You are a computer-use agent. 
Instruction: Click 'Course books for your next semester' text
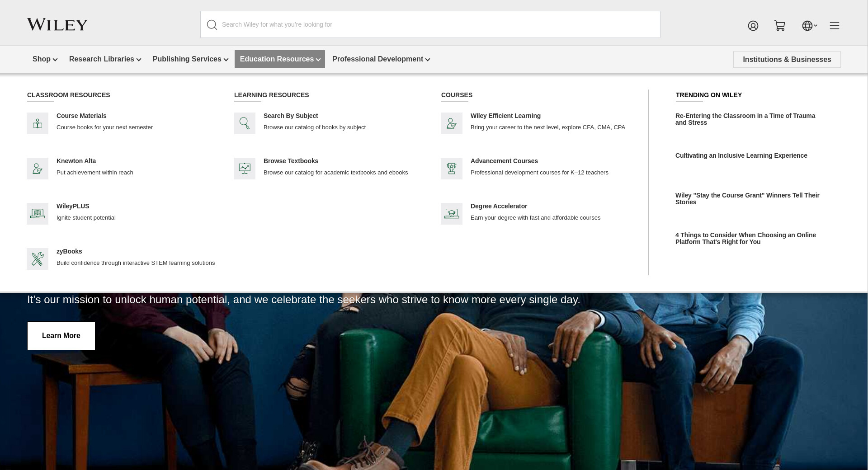pos(104,127)
